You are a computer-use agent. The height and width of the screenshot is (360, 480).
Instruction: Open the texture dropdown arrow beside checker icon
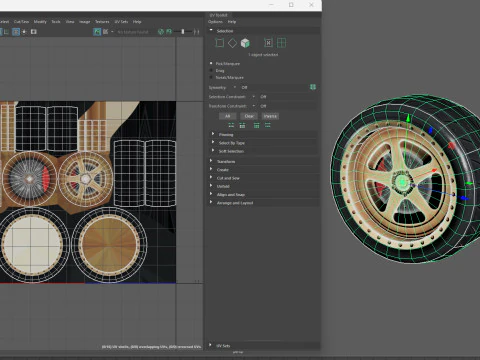(112, 32)
